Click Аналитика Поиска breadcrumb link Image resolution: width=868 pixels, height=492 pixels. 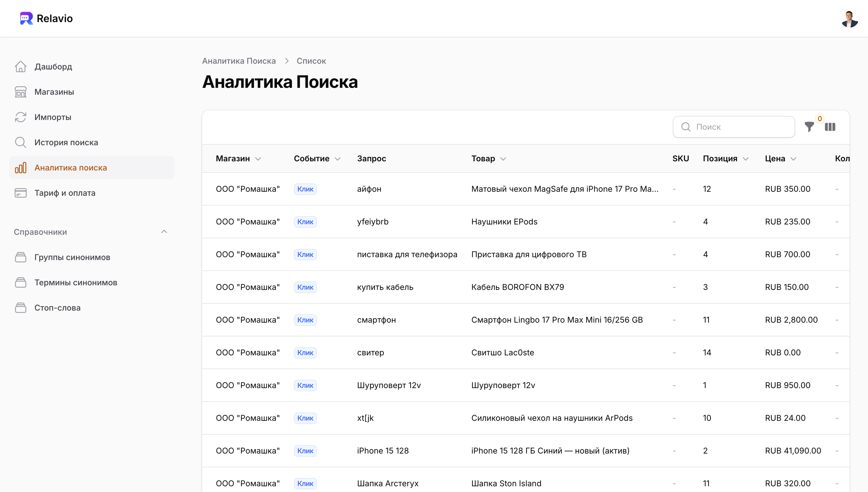pyautogui.click(x=239, y=61)
